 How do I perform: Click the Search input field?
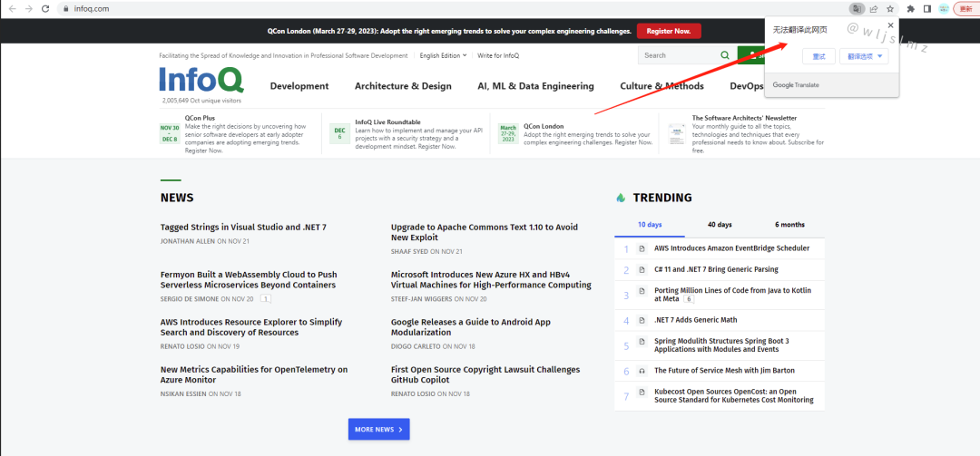[x=678, y=55]
